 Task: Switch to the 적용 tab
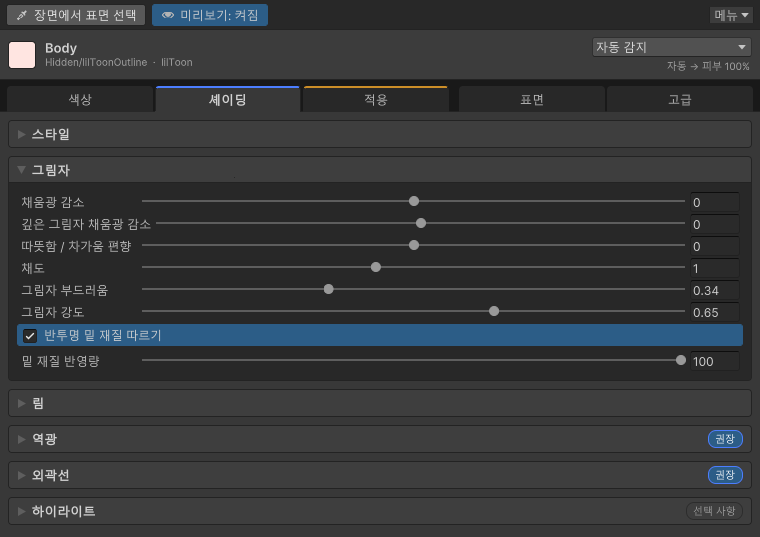coord(375,99)
